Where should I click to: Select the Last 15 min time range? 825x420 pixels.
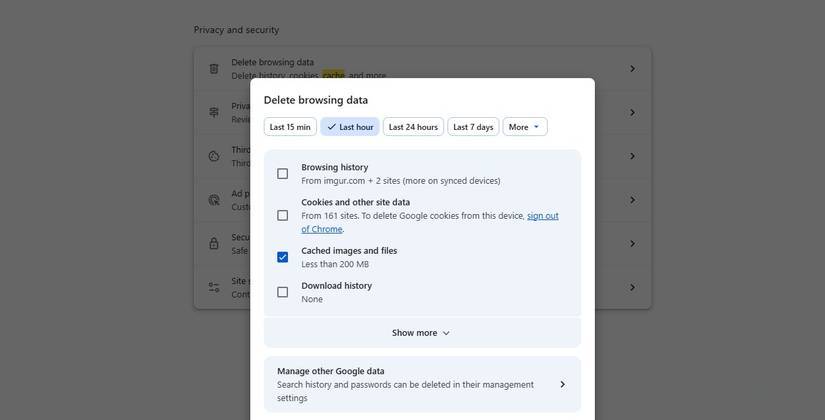tap(290, 127)
